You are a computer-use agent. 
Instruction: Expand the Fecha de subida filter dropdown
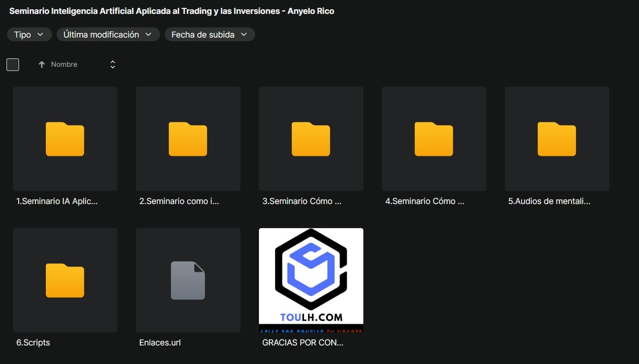209,35
